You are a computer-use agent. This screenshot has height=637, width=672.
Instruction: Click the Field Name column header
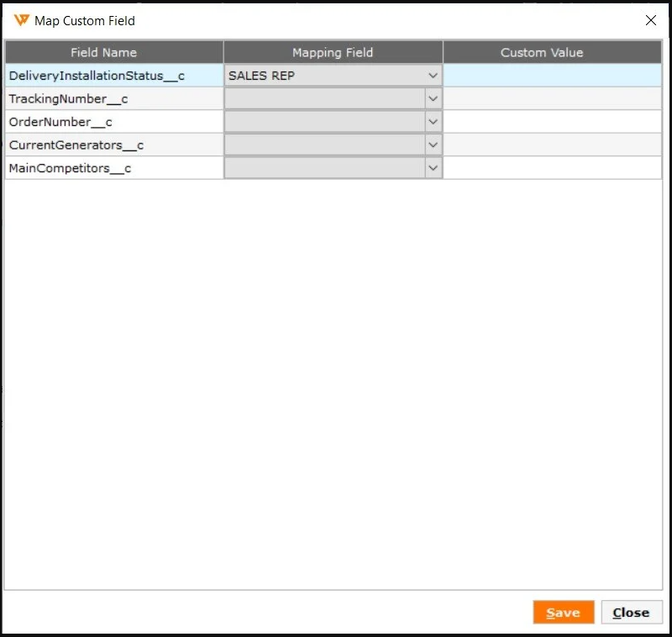(113, 52)
